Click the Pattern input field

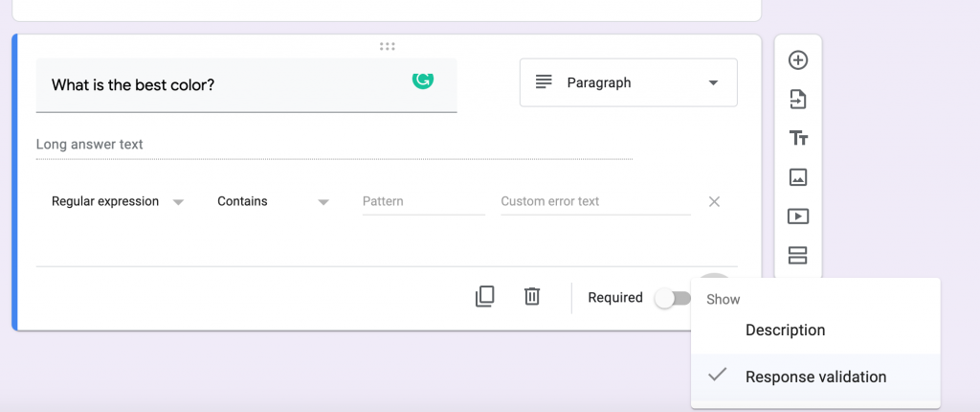coord(424,202)
